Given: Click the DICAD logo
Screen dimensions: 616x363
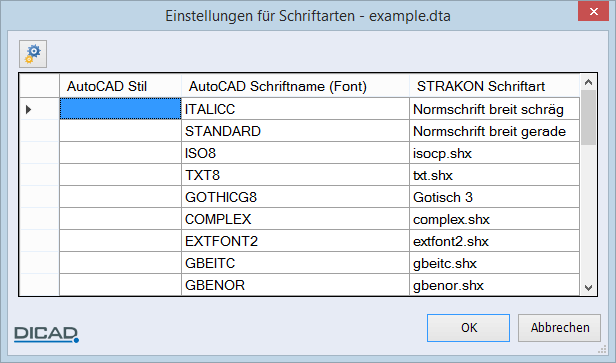Looking at the screenshot, I should point(46,334).
